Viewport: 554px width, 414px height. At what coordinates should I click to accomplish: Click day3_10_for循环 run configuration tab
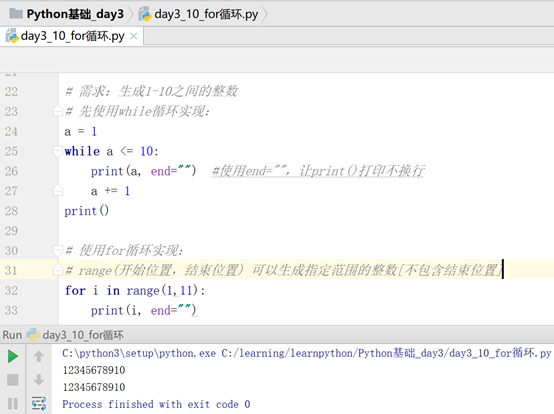[x=83, y=335]
